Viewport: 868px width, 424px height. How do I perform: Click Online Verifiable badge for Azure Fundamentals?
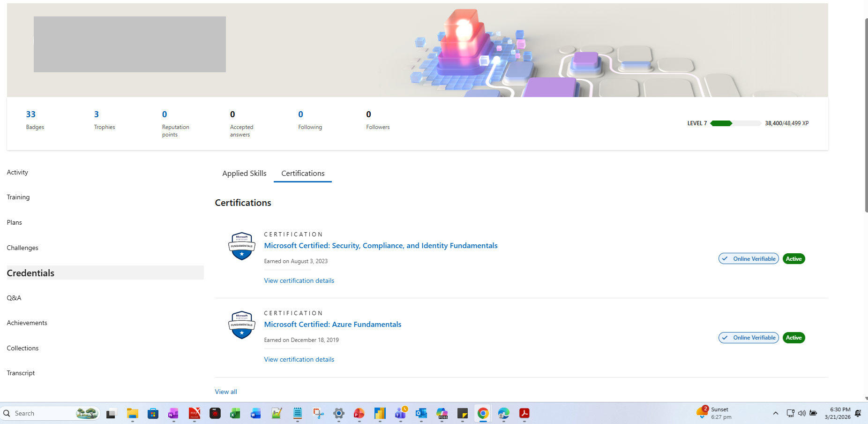click(748, 338)
